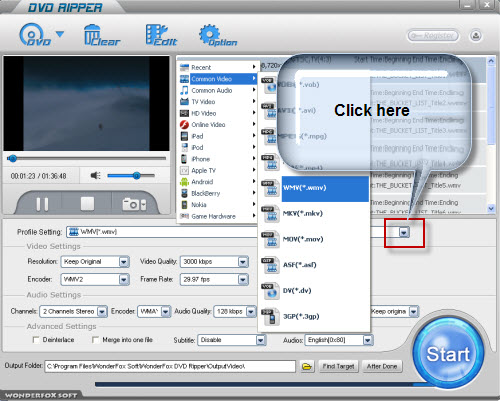Pick the MP4 format icon
Viewport: 500px width, 401px height.
coord(269,162)
